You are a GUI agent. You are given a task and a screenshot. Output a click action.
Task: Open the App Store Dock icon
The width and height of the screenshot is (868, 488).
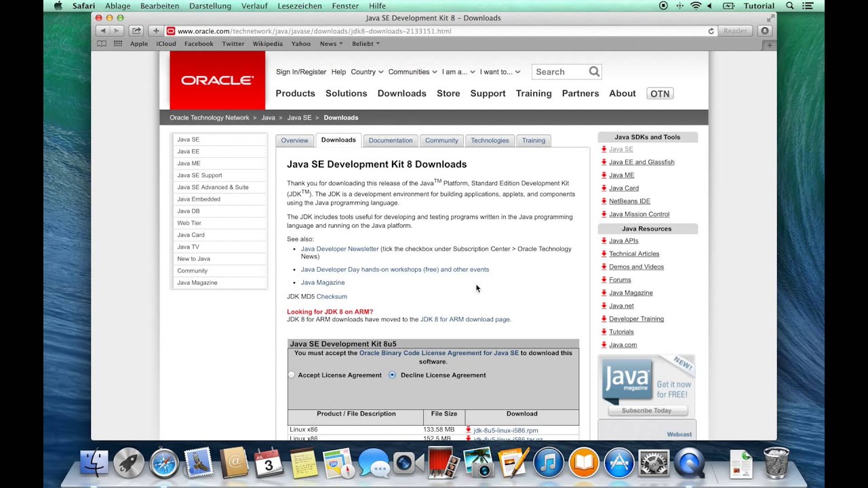point(618,464)
